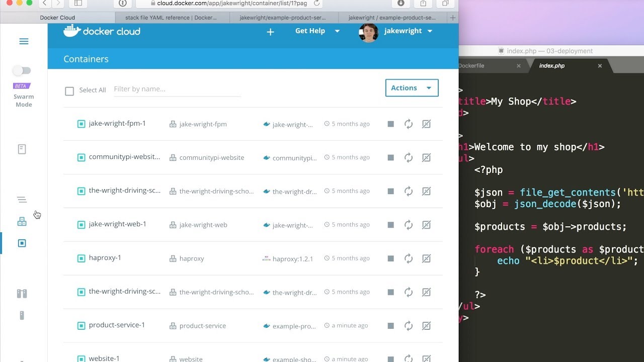Open product-service-1 container link
Screen dimensions: 644x362
point(117,325)
